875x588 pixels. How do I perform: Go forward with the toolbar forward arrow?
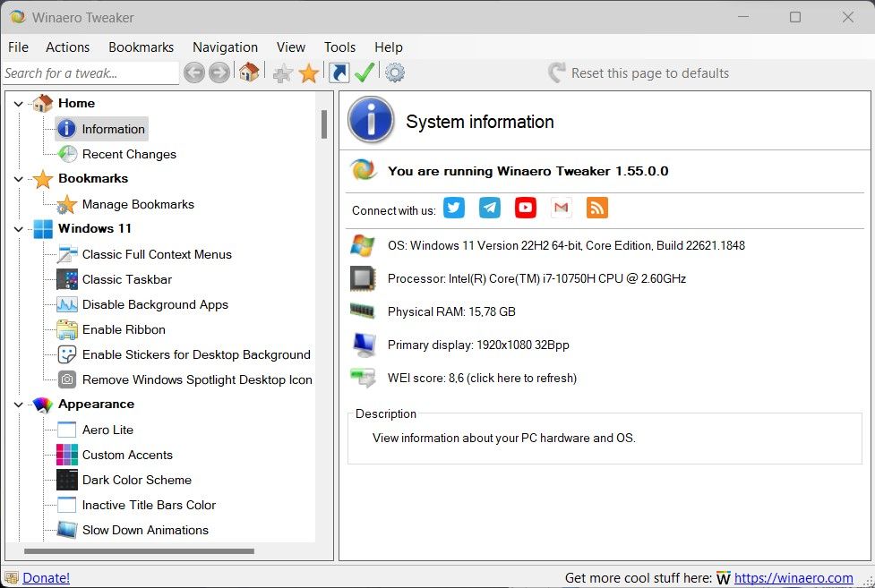(219, 72)
